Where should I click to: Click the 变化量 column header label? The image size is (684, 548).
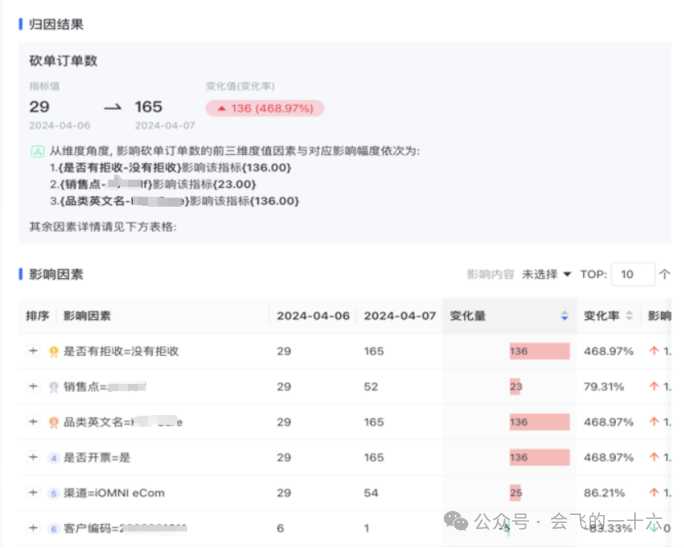[x=468, y=315]
